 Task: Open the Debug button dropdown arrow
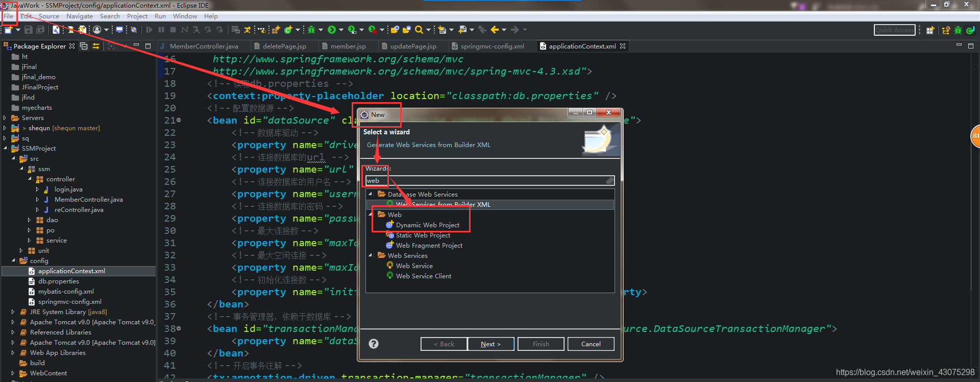pos(321,30)
